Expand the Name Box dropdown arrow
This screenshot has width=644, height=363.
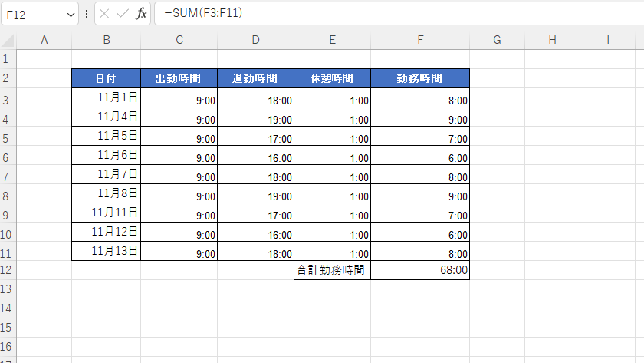tap(71, 15)
